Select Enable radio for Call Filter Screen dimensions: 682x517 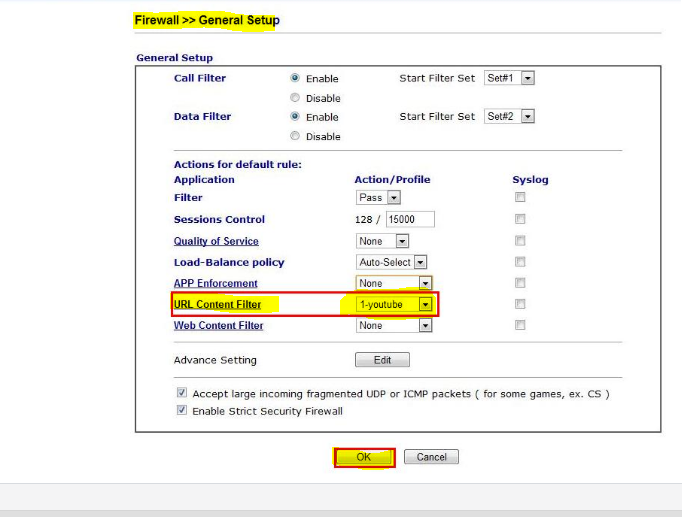point(295,78)
